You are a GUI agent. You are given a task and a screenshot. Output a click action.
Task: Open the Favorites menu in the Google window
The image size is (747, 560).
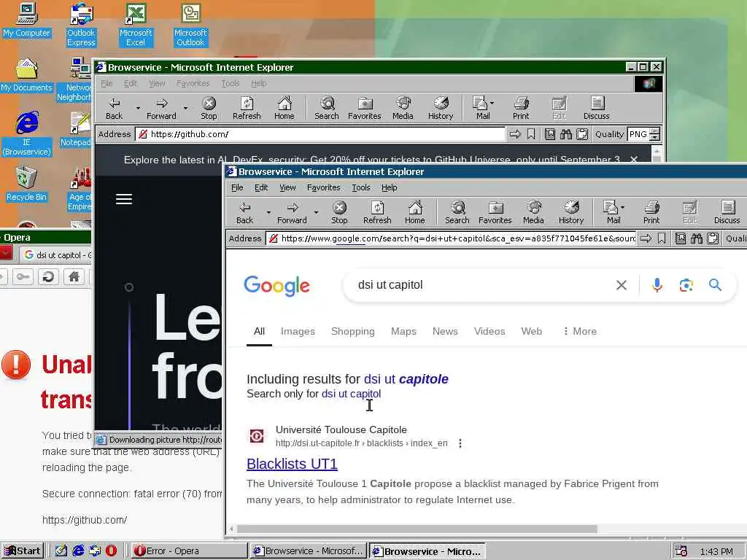(323, 187)
